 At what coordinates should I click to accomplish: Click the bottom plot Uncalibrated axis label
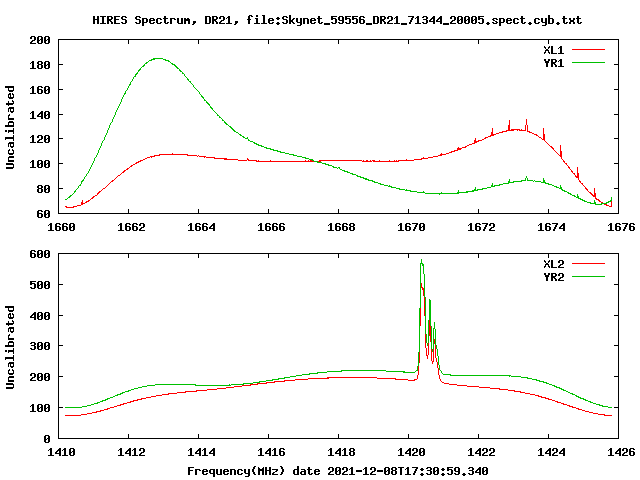[10, 347]
